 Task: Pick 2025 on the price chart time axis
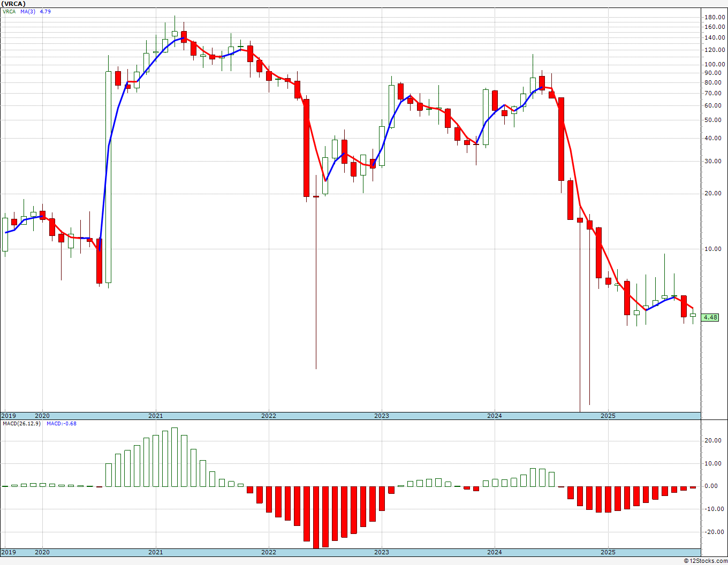pos(608,416)
